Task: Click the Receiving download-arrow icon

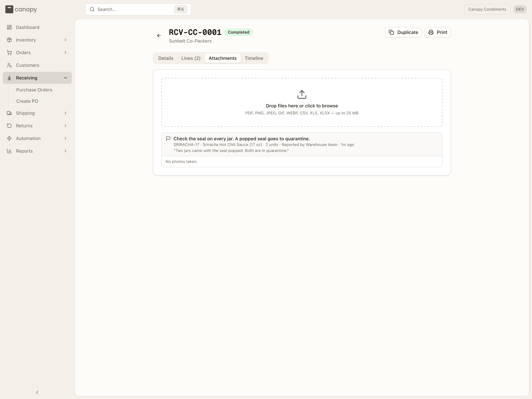Action: pyautogui.click(x=9, y=78)
